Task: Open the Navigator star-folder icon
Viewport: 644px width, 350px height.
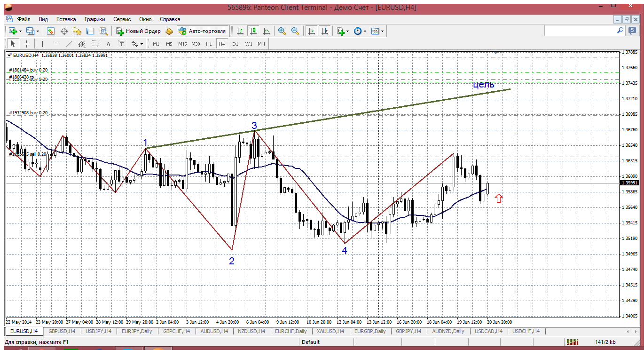Action: tap(77, 31)
